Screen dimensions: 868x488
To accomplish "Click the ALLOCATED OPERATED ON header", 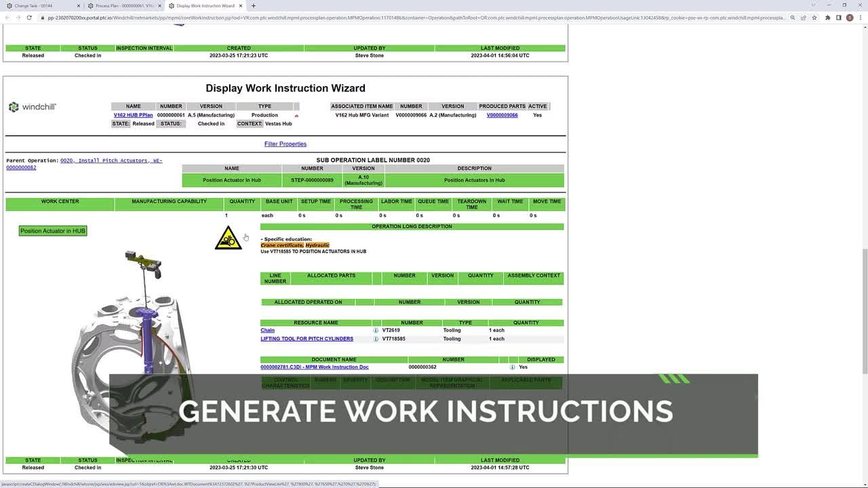I will (308, 302).
